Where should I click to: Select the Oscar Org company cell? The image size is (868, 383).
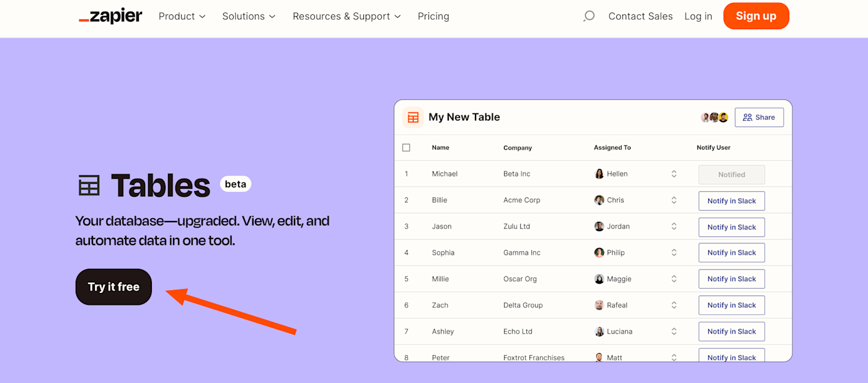(520, 279)
